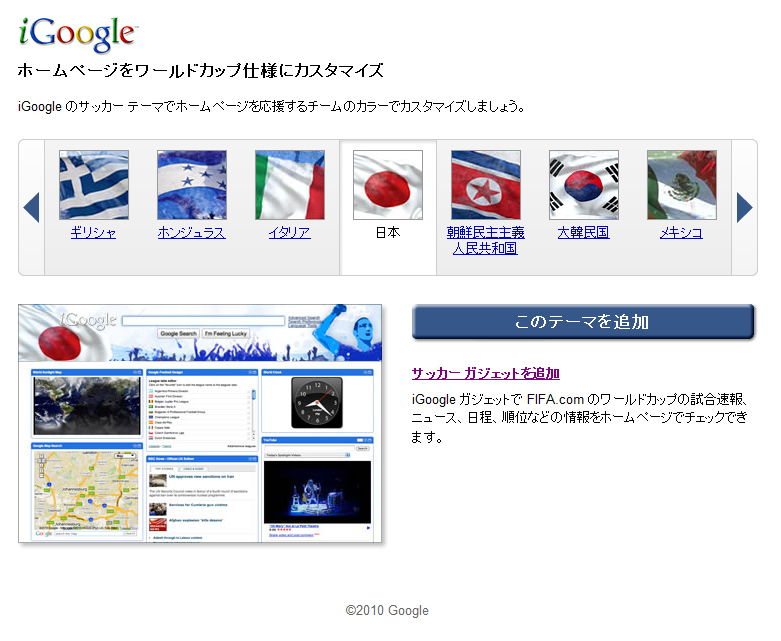Choose the Honduras flag image

[x=192, y=185]
